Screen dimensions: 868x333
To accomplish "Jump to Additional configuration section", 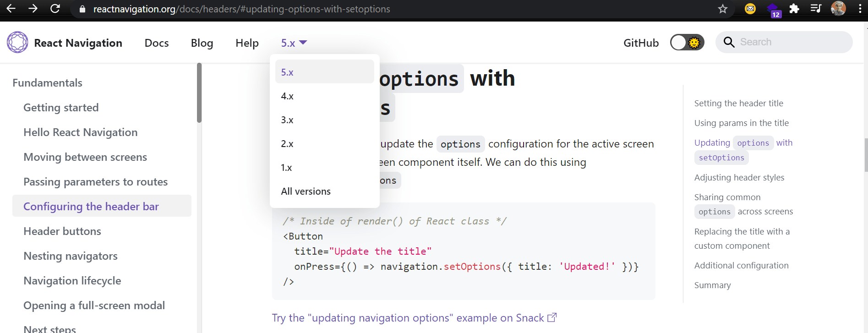I will (741, 265).
